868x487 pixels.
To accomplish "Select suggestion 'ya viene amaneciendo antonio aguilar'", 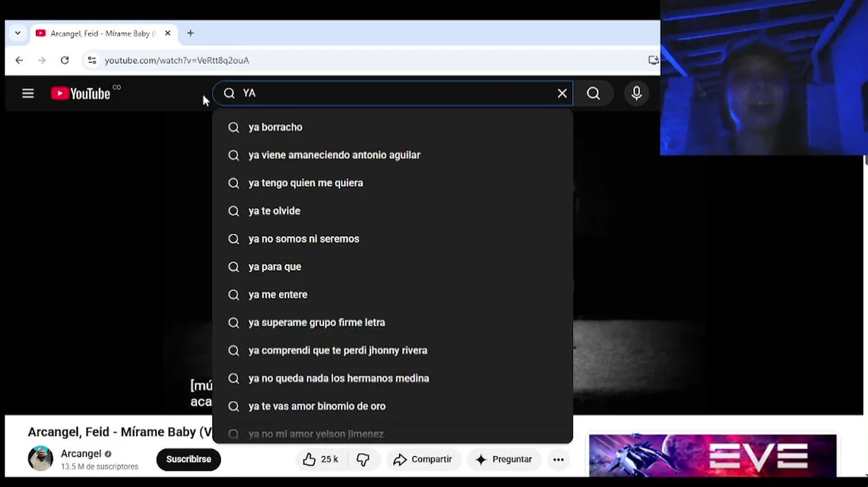I will point(392,155).
